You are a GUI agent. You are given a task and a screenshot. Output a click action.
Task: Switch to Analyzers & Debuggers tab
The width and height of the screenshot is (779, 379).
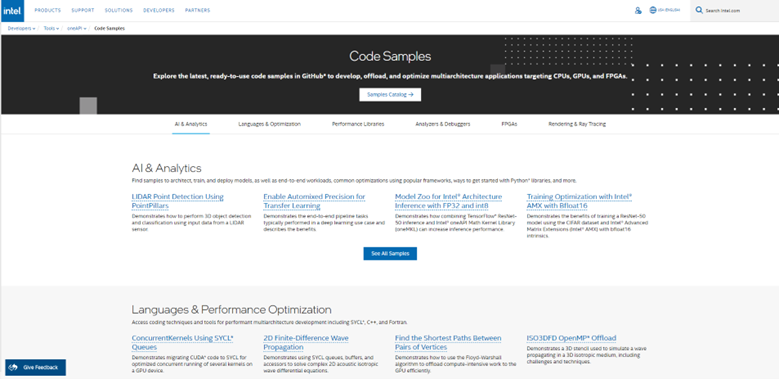tap(443, 124)
